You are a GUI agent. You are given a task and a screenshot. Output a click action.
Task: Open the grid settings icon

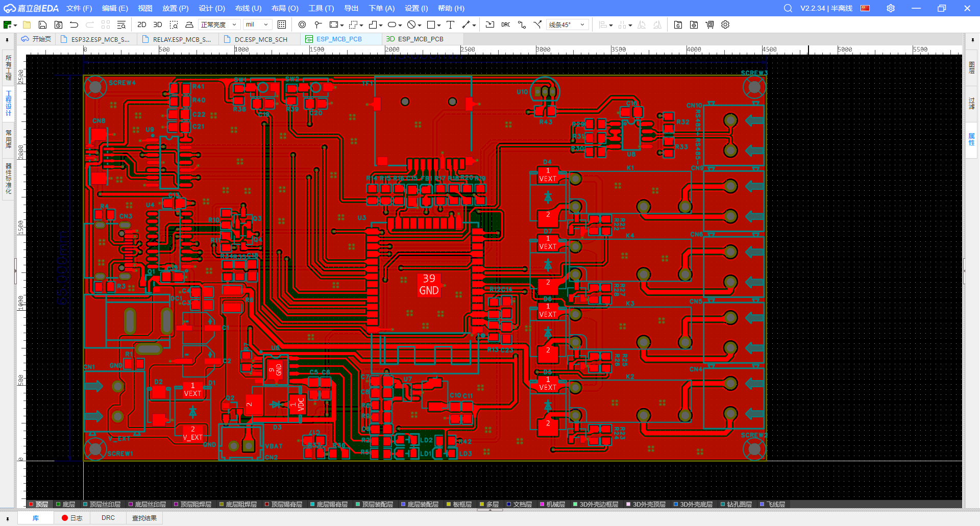(282, 24)
